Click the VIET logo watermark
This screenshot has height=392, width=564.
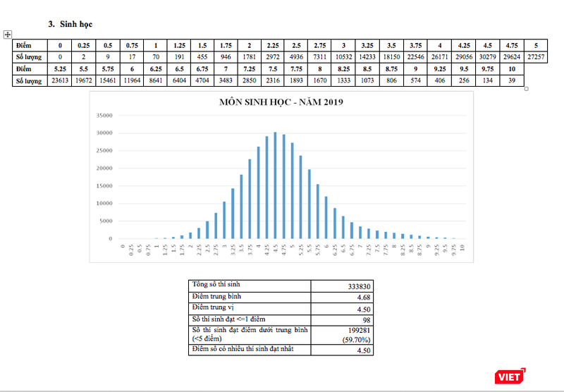[x=511, y=376]
